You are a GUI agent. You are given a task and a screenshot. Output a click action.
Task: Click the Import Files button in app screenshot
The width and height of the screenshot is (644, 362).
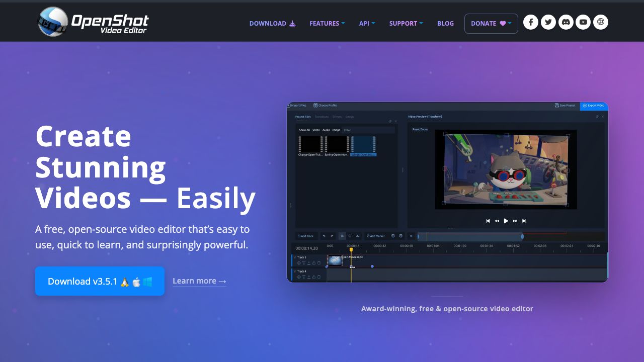pos(297,106)
